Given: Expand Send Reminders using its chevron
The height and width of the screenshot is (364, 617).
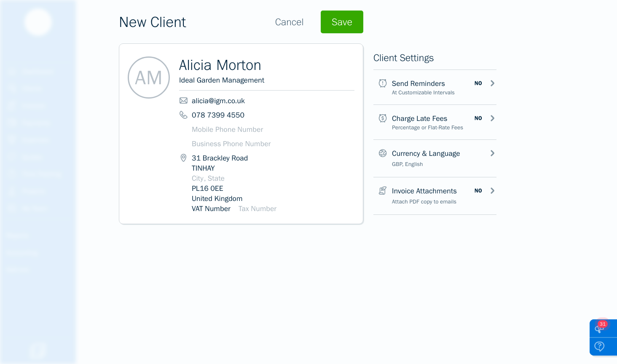Looking at the screenshot, I should (x=492, y=83).
